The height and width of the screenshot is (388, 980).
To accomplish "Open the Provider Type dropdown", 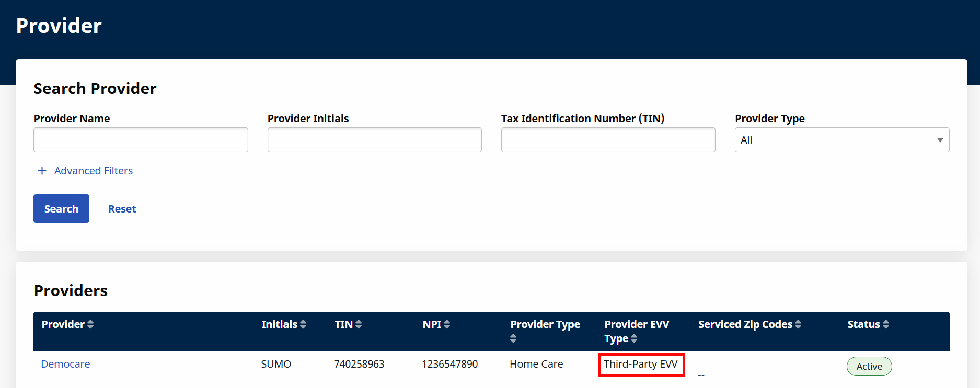I will 841,140.
